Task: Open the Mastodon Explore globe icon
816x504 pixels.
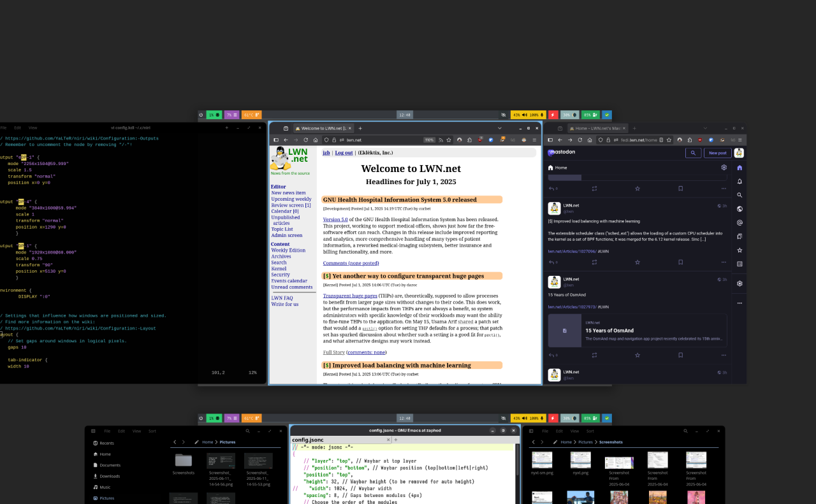Action: coord(739,209)
